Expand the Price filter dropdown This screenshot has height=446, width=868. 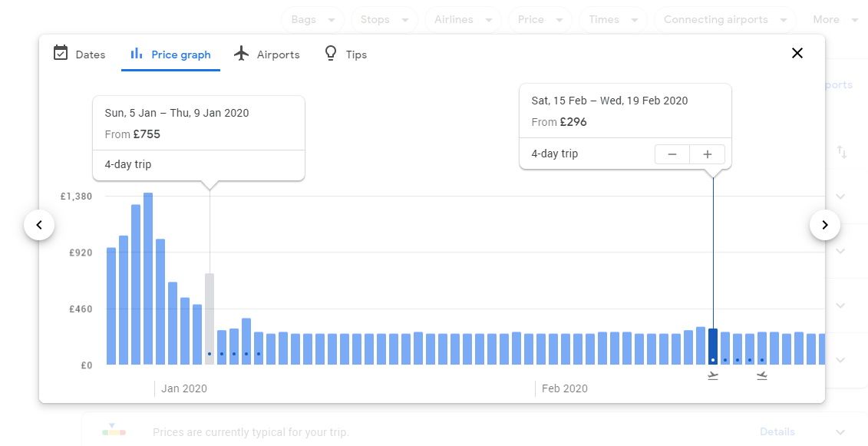539,20
